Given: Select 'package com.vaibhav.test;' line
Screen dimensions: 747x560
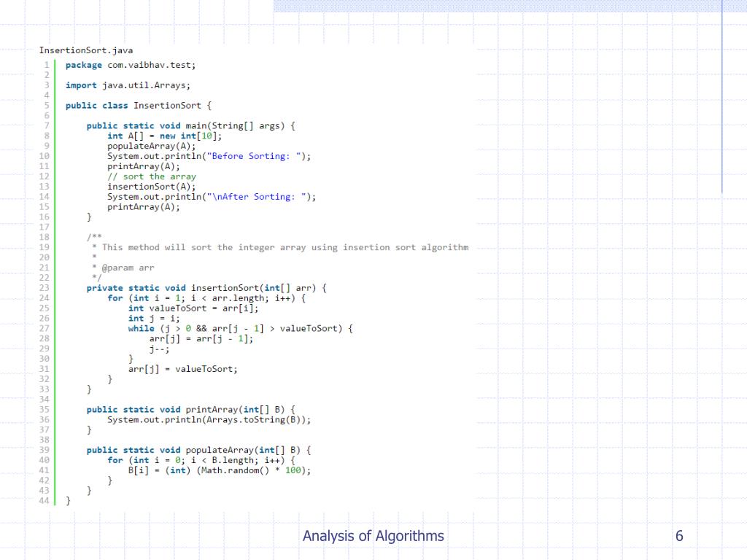Looking at the screenshot, I should [x=131, y=65].
